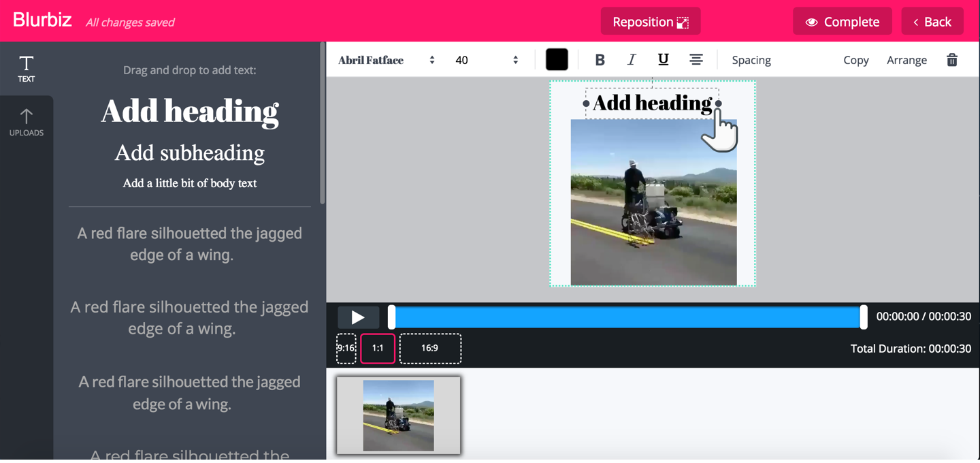
Task: Delete selected text with trash icon
Action: [952, 60]
